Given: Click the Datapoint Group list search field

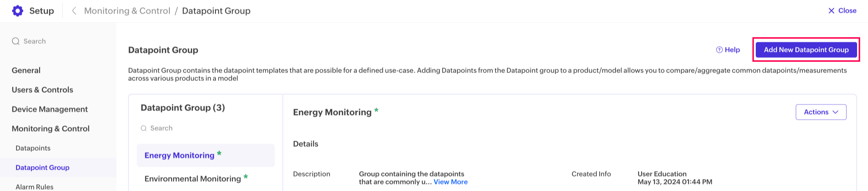Looking at the screenshot, I should 202,128.
